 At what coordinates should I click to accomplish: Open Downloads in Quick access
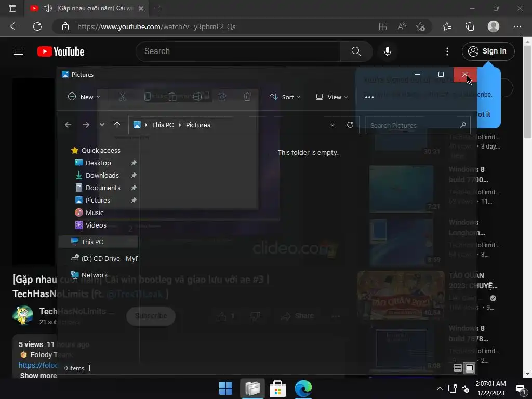coord(102,176)
